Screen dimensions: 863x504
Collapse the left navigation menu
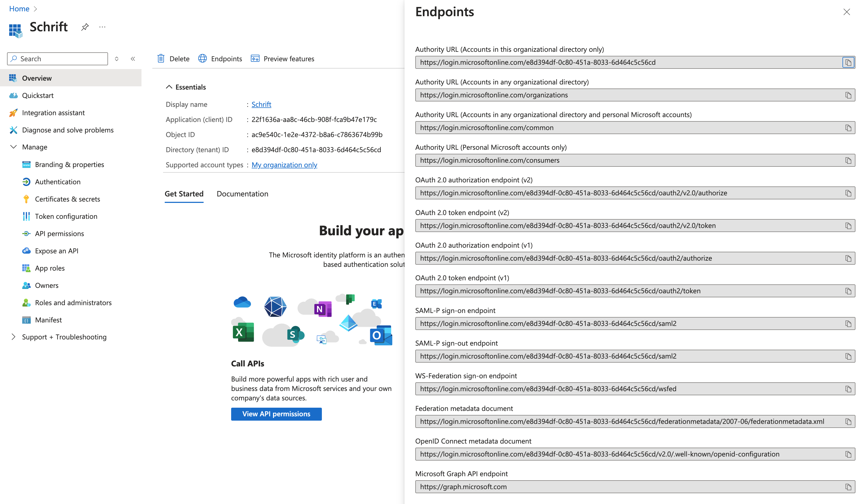click(x=133, y=59)
